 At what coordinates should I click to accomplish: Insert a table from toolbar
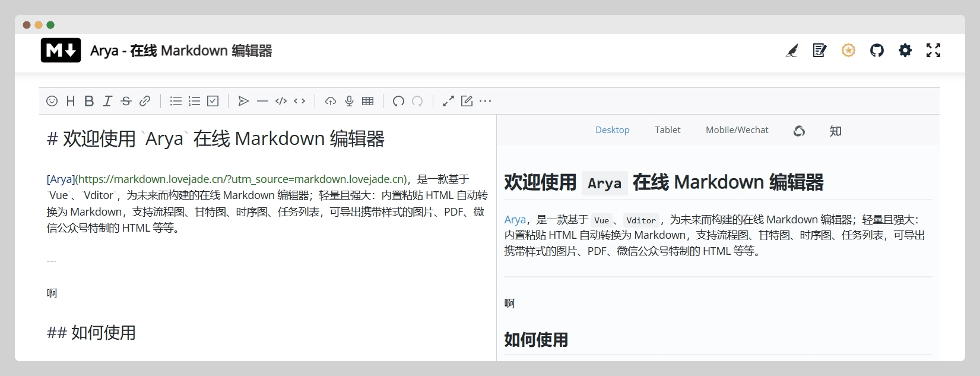(367, 101)
